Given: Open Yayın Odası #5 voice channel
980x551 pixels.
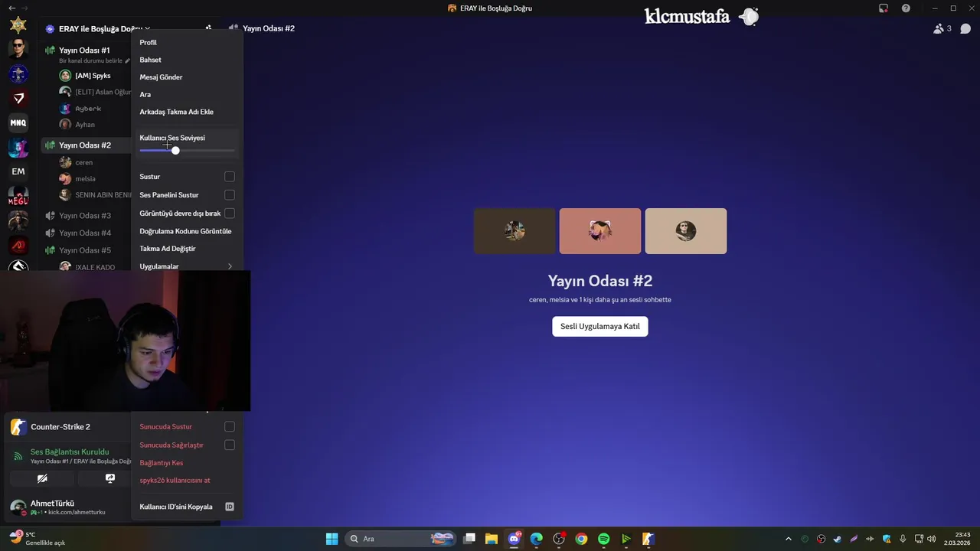Looking at the screenshot, I should (x=86, y=250).
